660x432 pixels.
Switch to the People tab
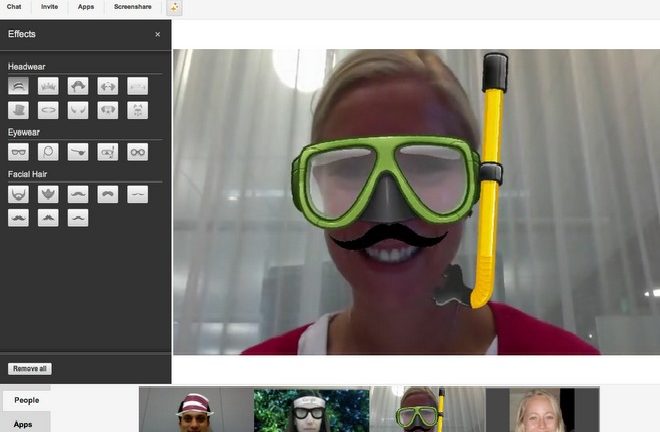tap(26, 399)
